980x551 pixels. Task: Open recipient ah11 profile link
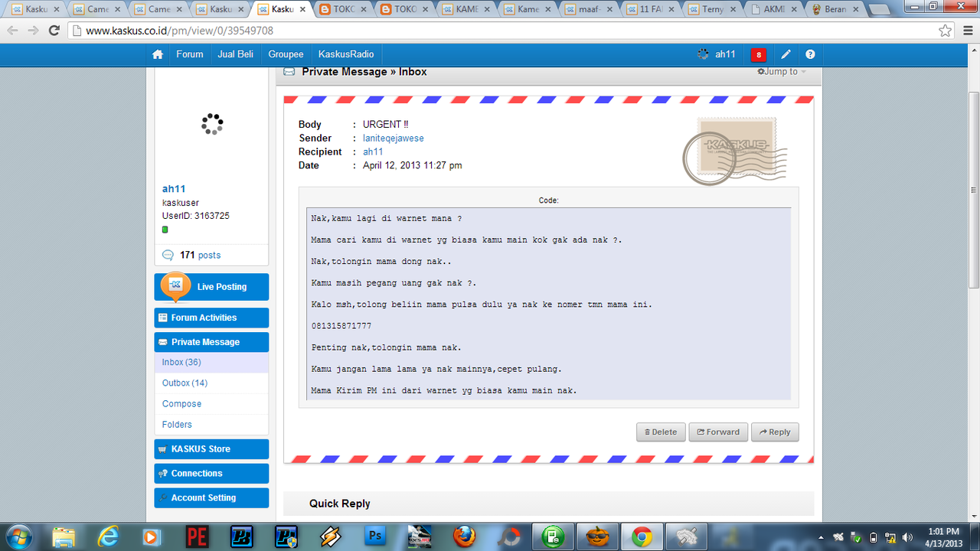[373, 152]
